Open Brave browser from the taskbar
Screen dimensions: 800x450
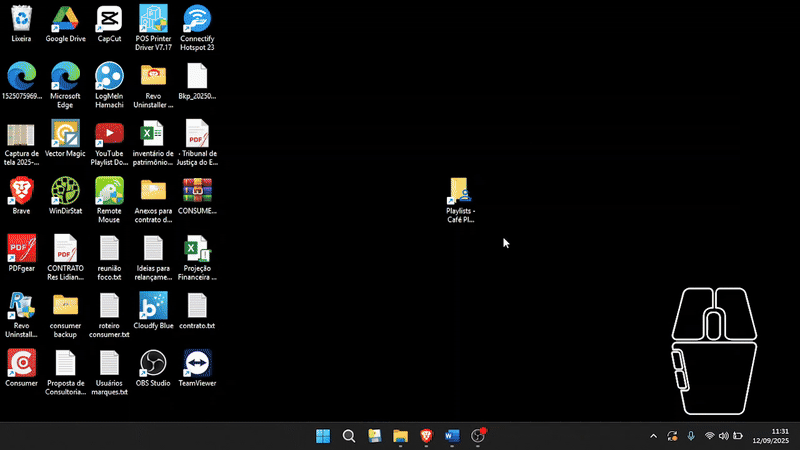coord(426,436)
